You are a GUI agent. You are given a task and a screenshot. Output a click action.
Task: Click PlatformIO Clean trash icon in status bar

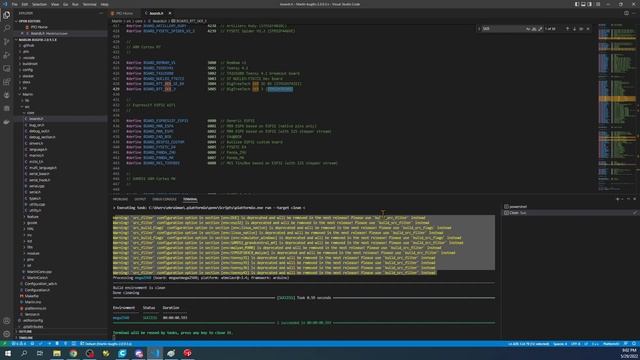pos(57,344)
